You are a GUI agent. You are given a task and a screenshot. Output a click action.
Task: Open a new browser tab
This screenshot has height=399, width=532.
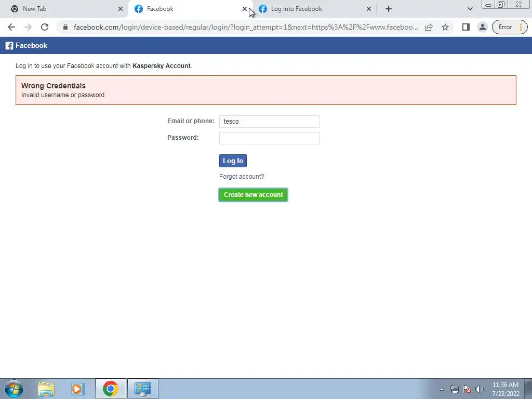click(389, 9)
